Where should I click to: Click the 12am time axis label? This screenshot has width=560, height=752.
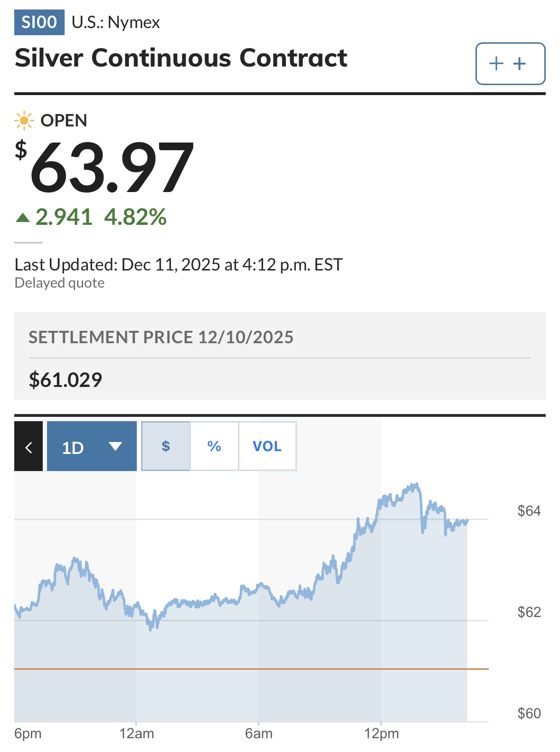(137, 733)
